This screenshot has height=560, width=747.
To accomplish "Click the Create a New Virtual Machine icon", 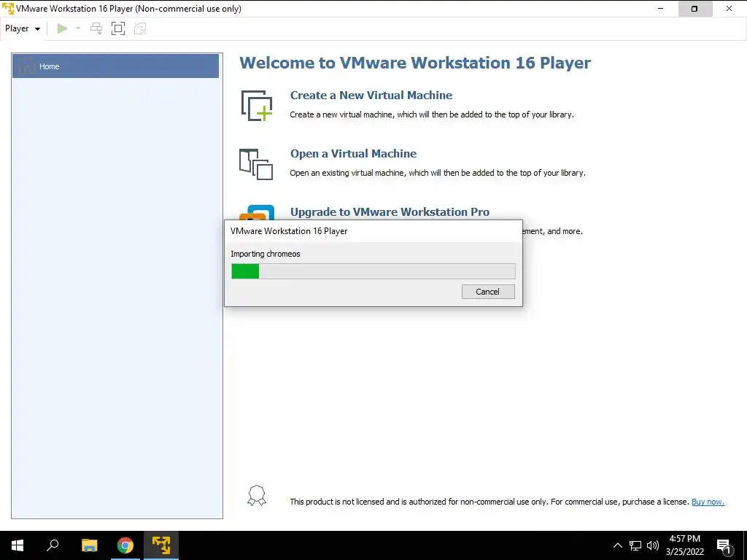I will (257, 105).
